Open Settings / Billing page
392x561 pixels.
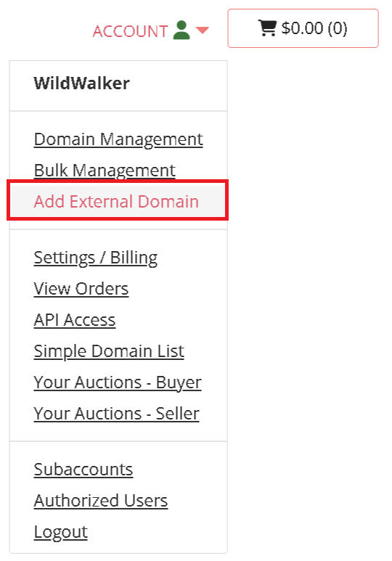[96, 258]
